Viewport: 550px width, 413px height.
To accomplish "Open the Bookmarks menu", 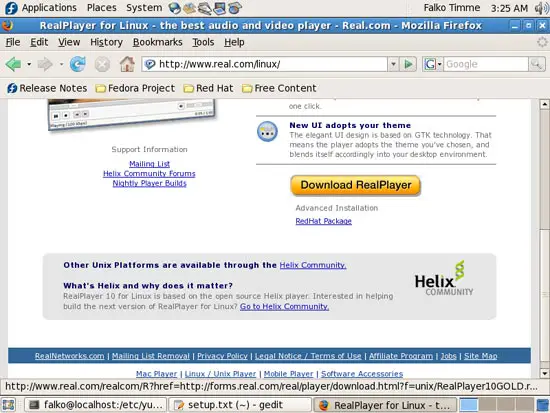I will (157, 42).
